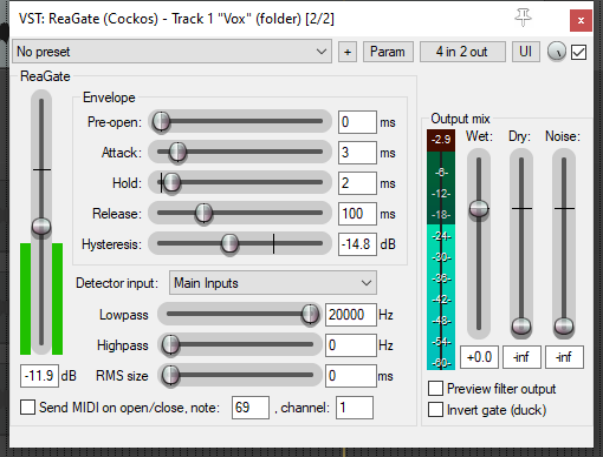Click the Lowpass slider handle
This screenshot has width=603, height=457.
coord(310,314)
